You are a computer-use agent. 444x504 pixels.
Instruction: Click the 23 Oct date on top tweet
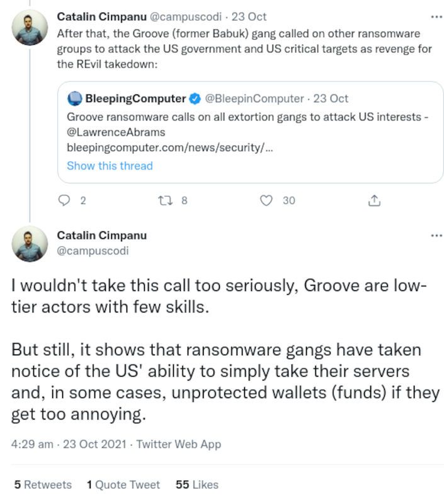[252, 17]
